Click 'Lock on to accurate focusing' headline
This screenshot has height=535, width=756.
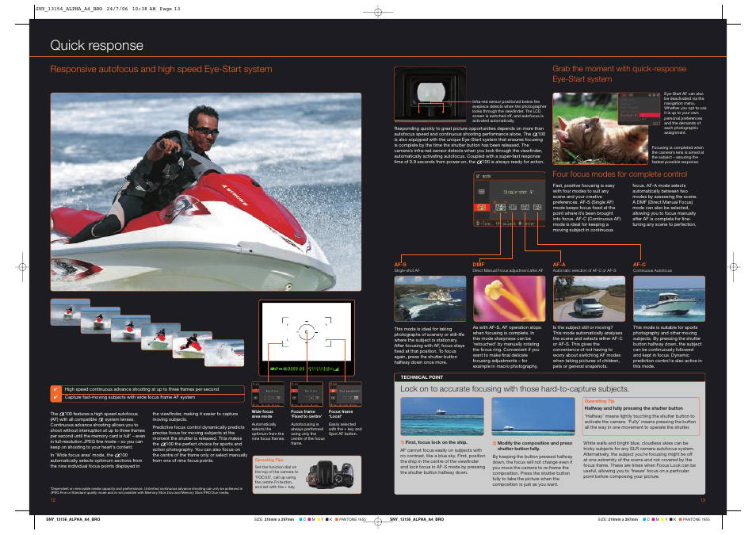click(x=514, y=389)
